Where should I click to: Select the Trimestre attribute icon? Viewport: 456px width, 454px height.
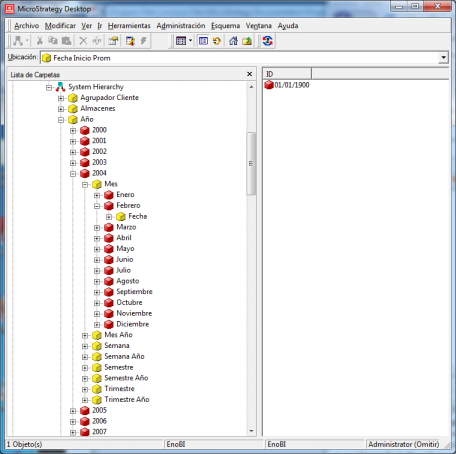97,389
